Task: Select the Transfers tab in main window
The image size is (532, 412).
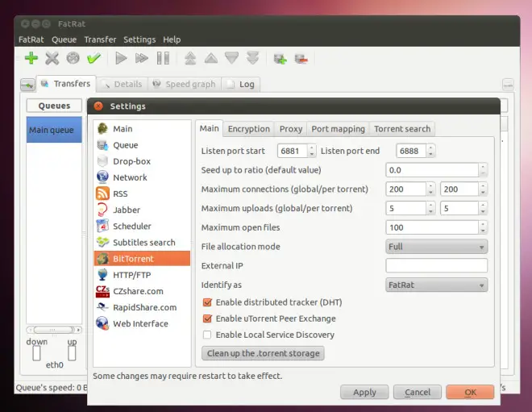Action: tap(66, 84)
